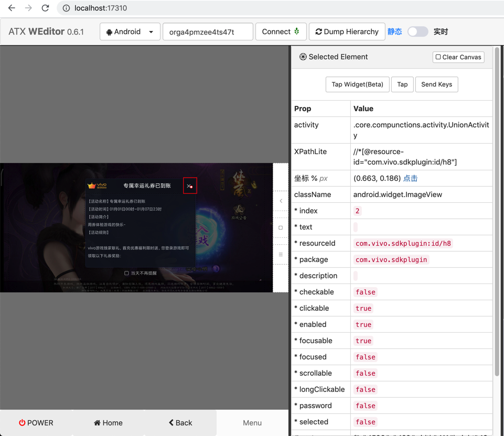Click the resourceId value com.vivo.sdkplugin:id/h8
The height and width of the screenshot is (436, 504).
pyautogui.click(x=403, y=243)
